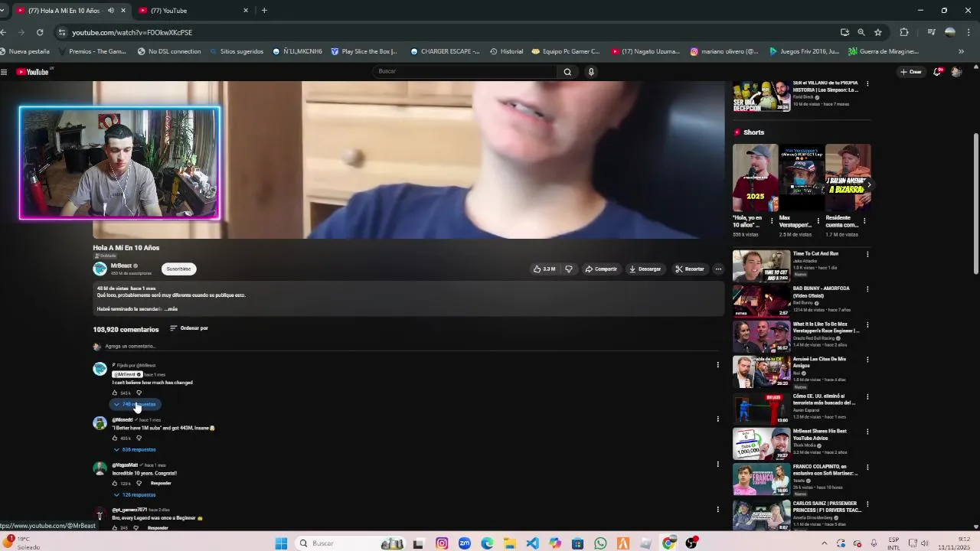Dislike the '1M subs' comment

tap(139, 439)
